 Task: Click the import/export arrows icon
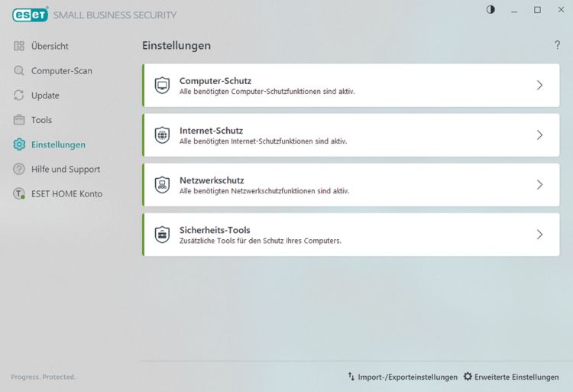tap(351, 376)
